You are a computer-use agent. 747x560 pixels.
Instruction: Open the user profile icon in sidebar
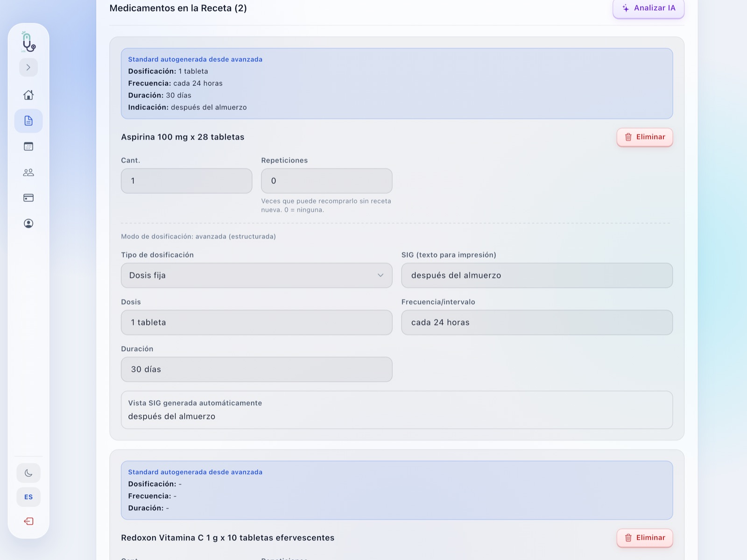(x=28, y=223)
